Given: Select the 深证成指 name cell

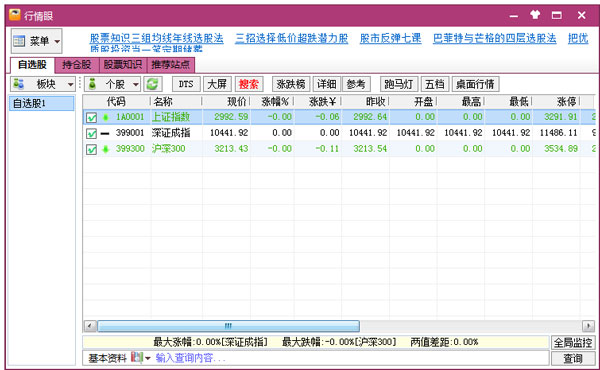Looking at the screenshot, I should (171, 133).
